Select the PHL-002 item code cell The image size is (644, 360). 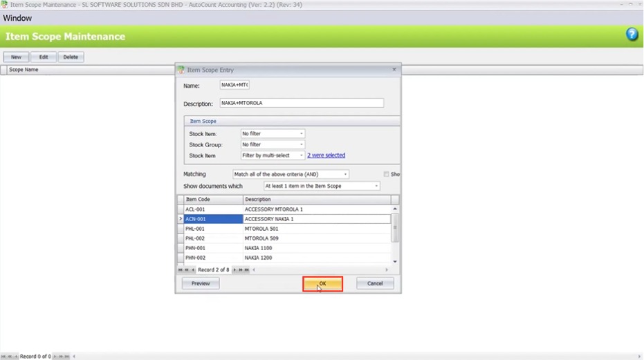click(x=213, y=238)
